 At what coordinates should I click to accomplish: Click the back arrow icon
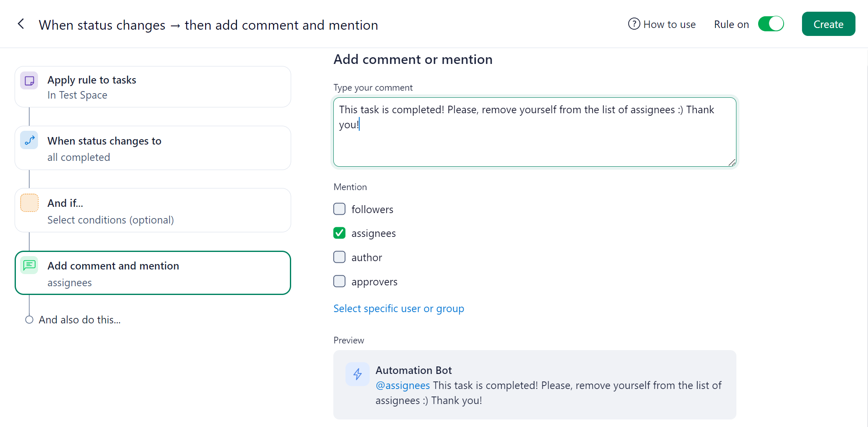tap(21, 24)
